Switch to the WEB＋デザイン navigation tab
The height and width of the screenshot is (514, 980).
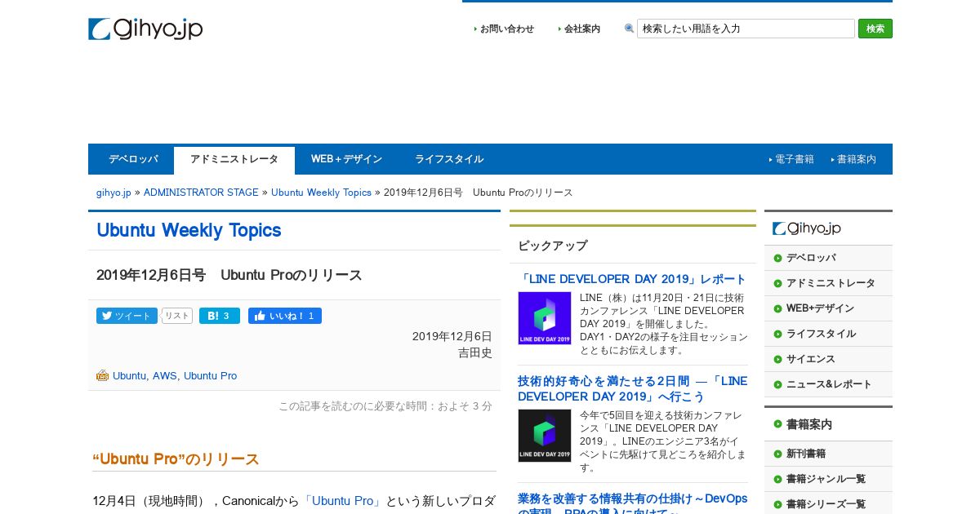pyautogui.click(x=346, y=159)
